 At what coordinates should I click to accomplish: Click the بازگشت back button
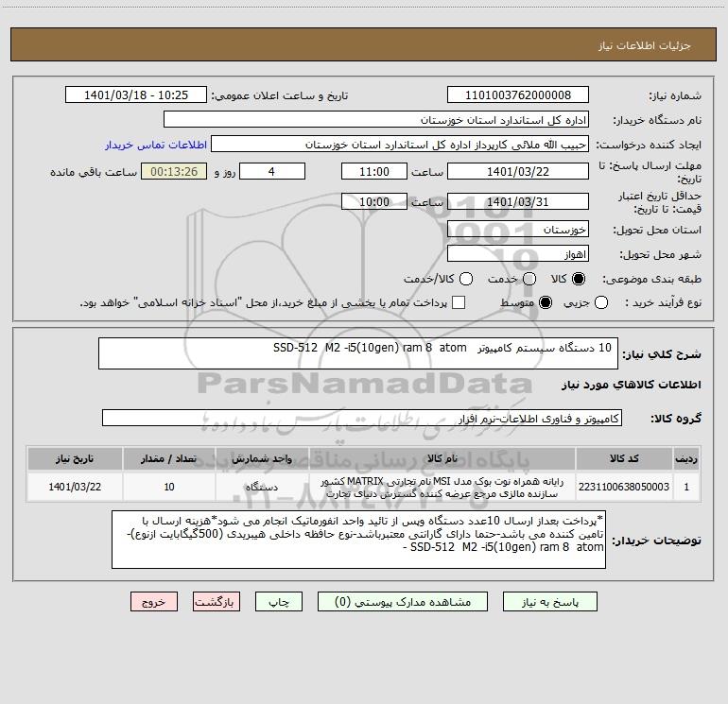point(217,602)
